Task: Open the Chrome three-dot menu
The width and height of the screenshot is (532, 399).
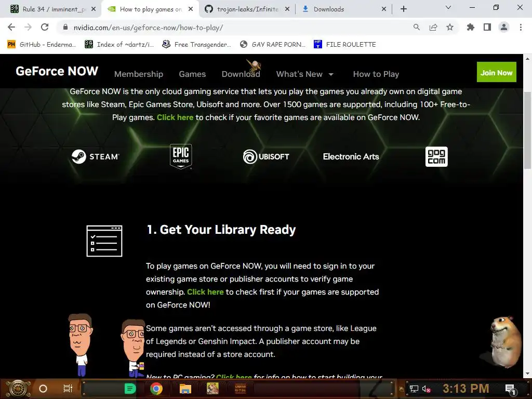Action: 521,28
